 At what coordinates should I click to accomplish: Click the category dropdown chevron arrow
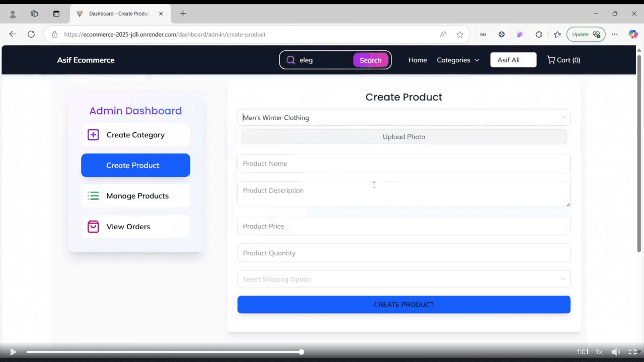click(x=563, y=117)
